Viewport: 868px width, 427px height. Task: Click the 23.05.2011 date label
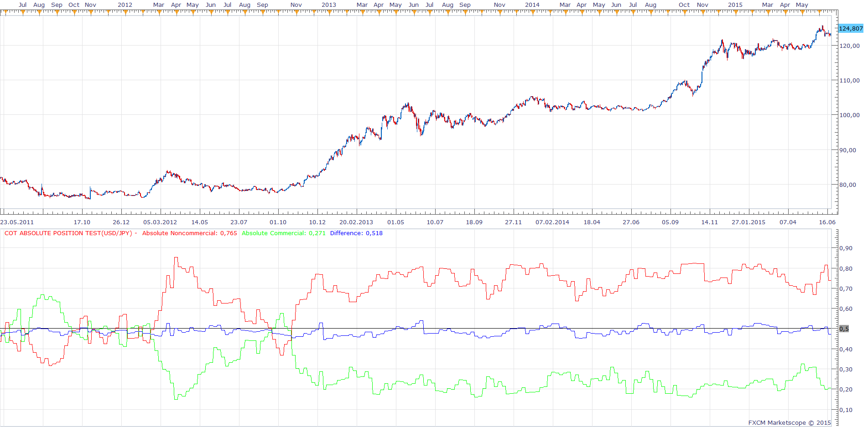pyautogui.click(x=17, y=222)
